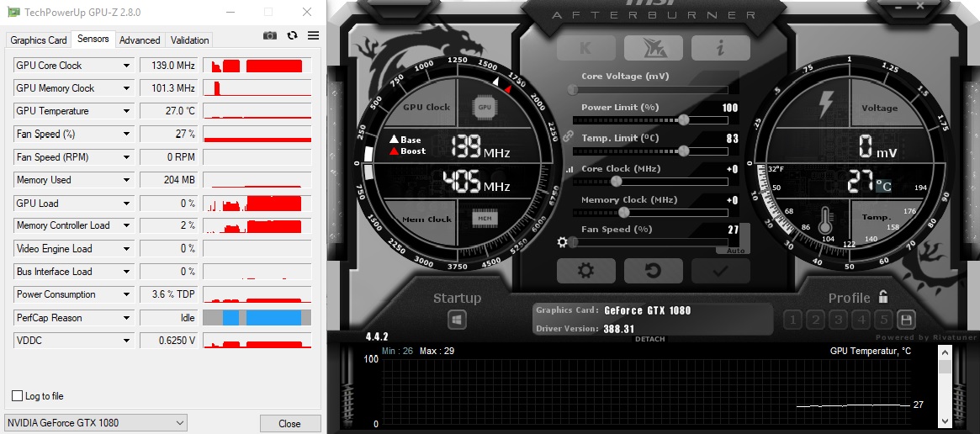Click the profile lock icon
980x434 pixels.
883,296
